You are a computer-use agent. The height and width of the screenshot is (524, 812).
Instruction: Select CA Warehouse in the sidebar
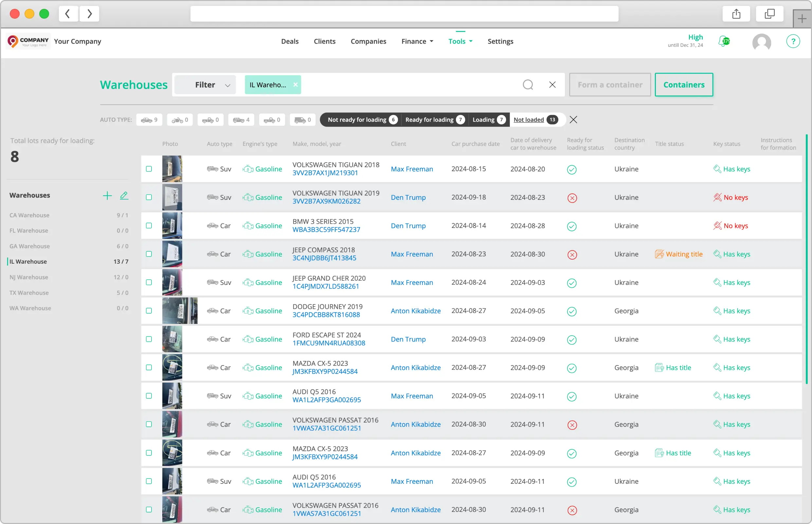click(68, 215)
